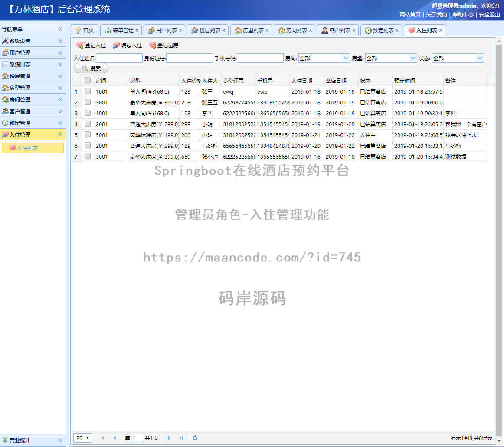Click the 入住管理 icon in sidebar
Image resolution: width=504 pixels, height=447 pixels.
pos(5,135)
